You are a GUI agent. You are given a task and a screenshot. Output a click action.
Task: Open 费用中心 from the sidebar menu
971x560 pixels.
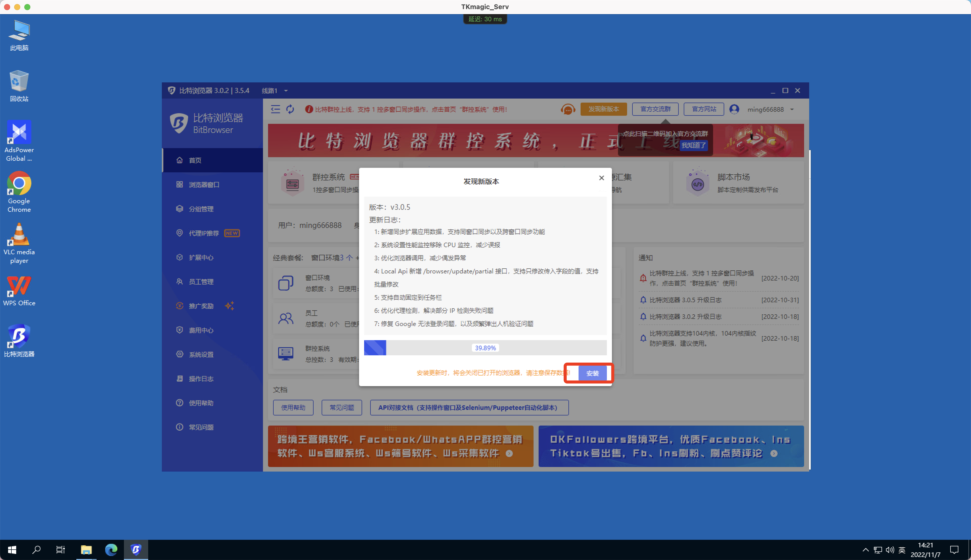(201, 330)
